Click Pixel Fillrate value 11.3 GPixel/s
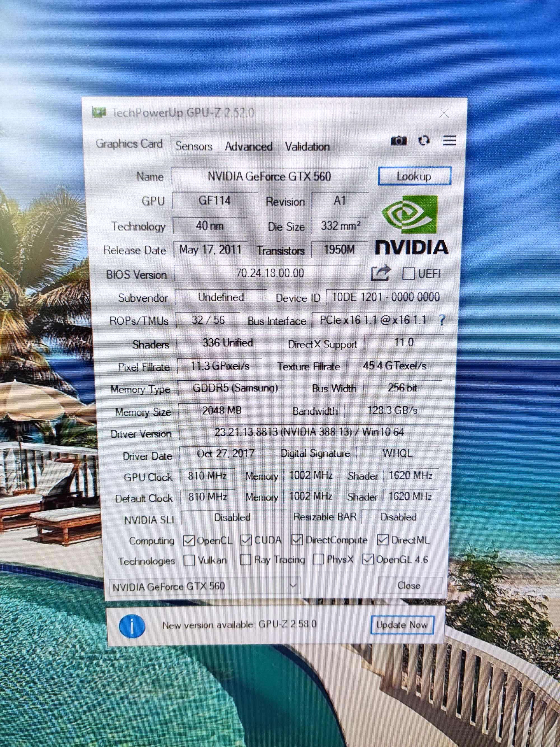 tap(220, 366)
